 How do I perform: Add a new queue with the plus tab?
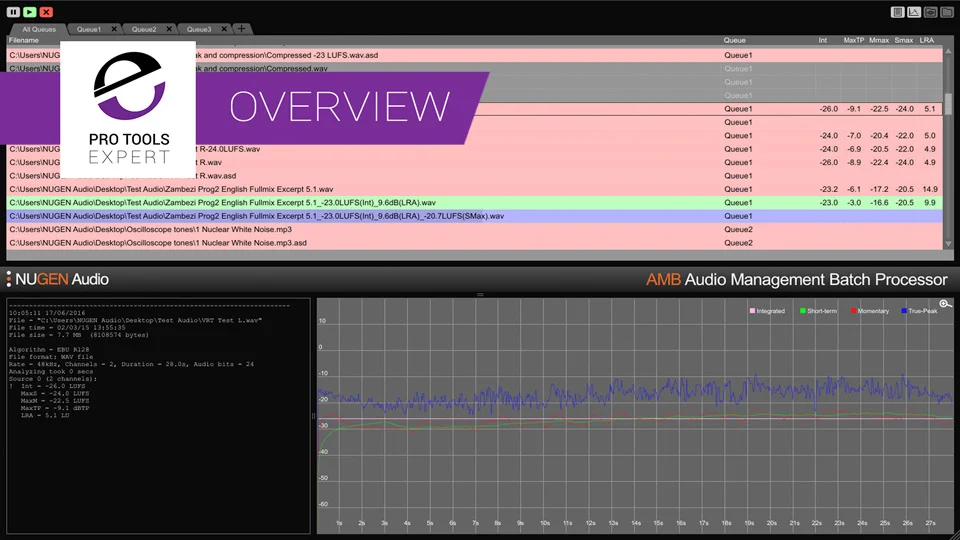coord(241,29)
